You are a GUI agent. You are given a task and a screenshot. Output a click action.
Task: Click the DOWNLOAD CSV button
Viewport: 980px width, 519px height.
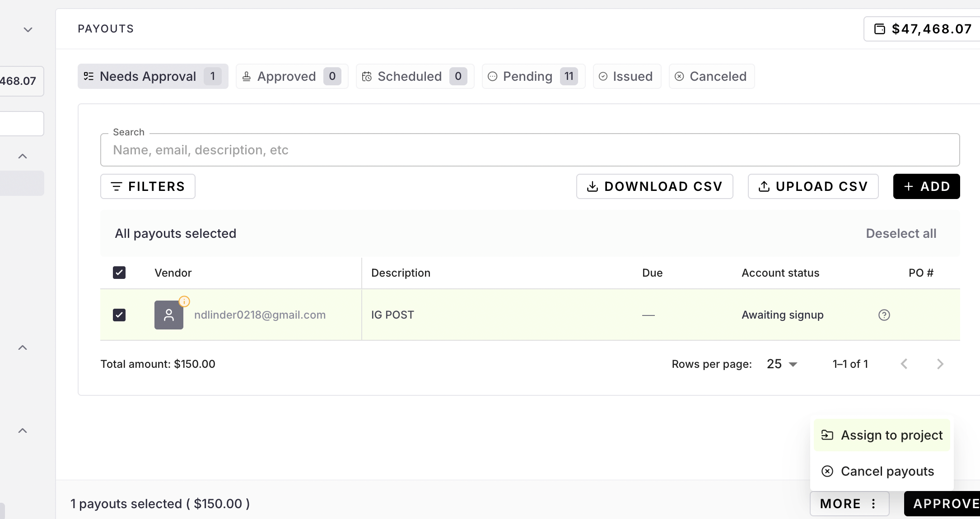pos(654,186)
